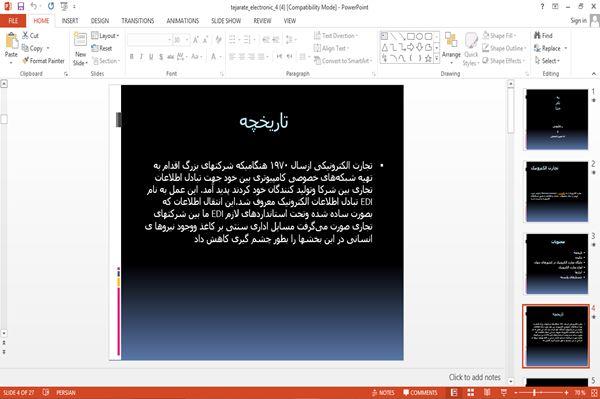
Task: Click the Paste icon
Action: [x=11, y=41]
